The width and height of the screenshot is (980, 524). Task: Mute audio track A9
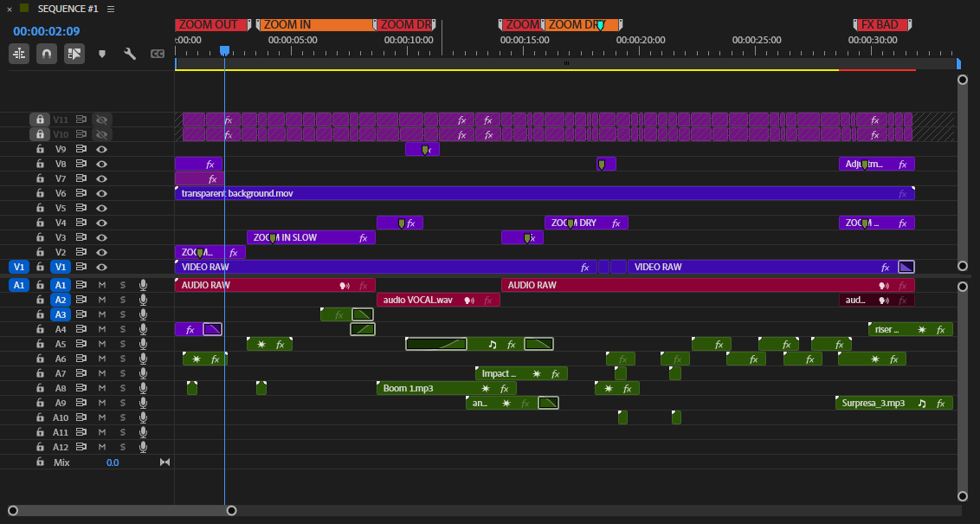(102, 403)
